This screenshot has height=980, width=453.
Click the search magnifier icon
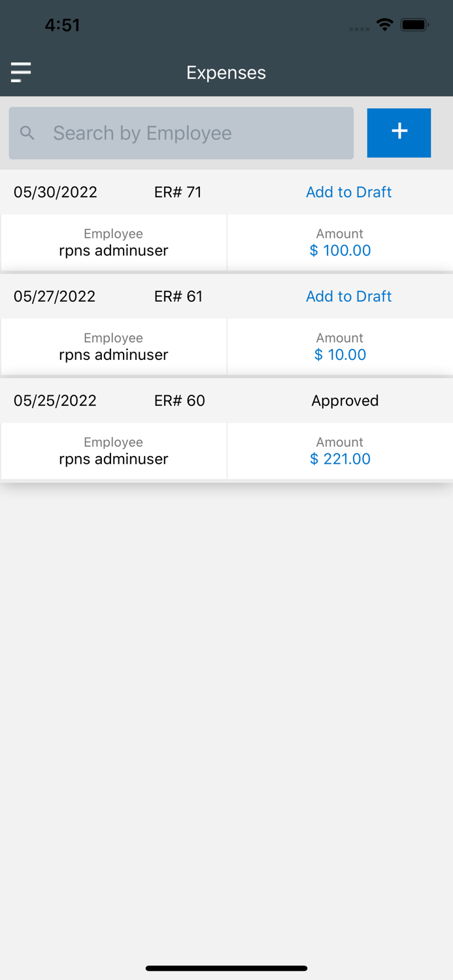click(28, 133)
